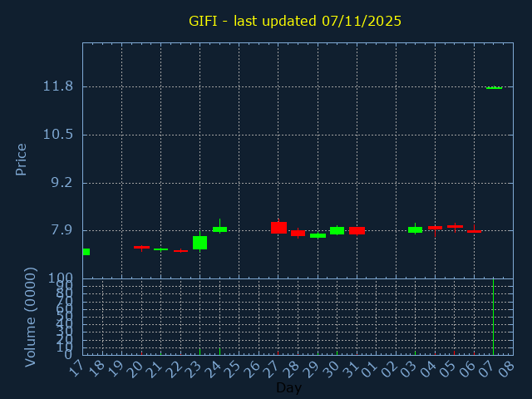Click the chart title 'GIFI - last updated 07/11/2025'
Image resolution: width=532 pixels, height=399 pixels.
[x=295, y=21]
